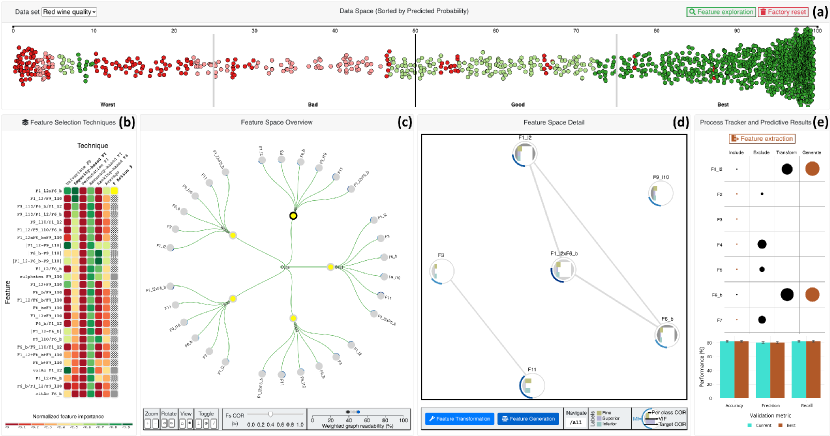Click the yellow cell in the heatmap top row
The width and height of the screenshot is (830, 436).
114,191
